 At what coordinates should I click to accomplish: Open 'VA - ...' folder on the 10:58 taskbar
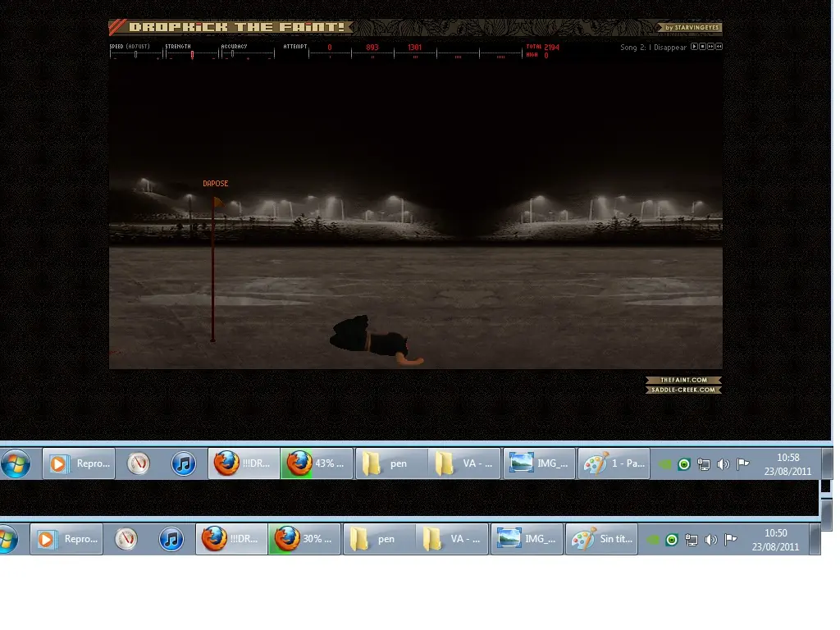[465, 463]
